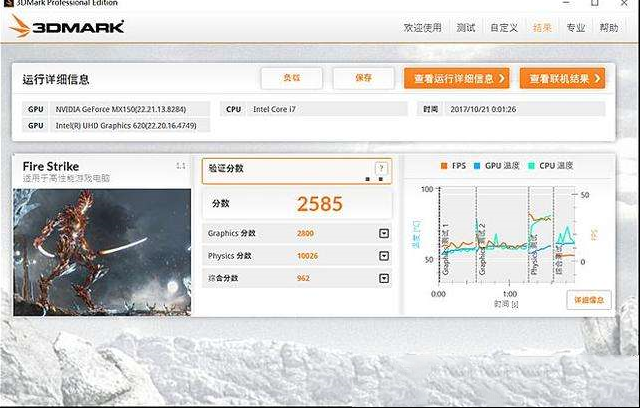Open the 自定义 tab
The image size is (640, 408).
pyautogui.click(x=504, y=28)
